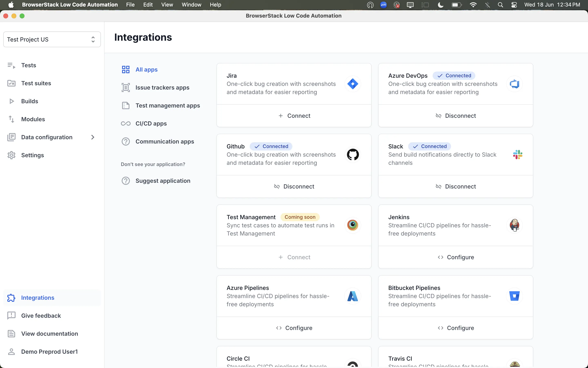Open the View menu
This screenshot has width=588, height=368.
click(167, 5)
